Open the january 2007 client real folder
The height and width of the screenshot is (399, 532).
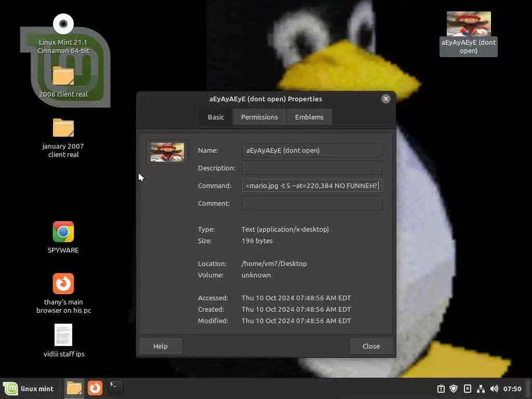pos(63,128)
